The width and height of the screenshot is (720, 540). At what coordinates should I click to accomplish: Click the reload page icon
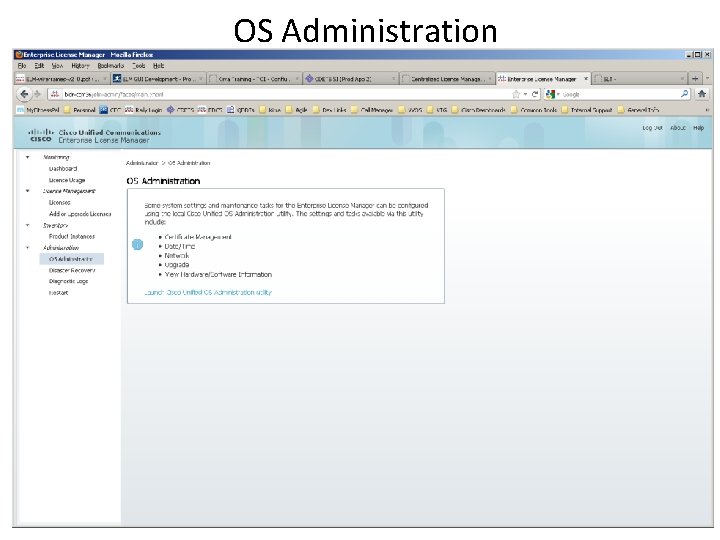coord(535,94)
